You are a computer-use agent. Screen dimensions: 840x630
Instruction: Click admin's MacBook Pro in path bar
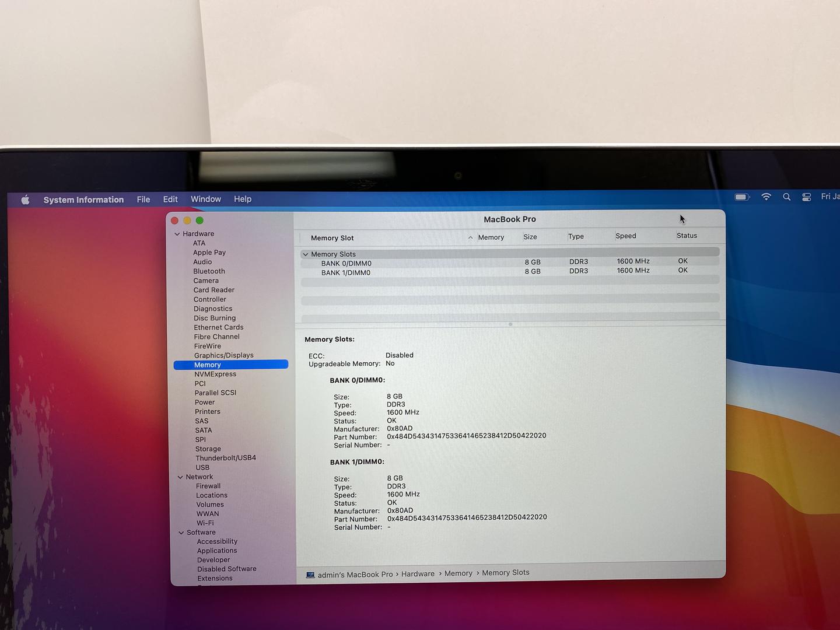tap(355, 575)
